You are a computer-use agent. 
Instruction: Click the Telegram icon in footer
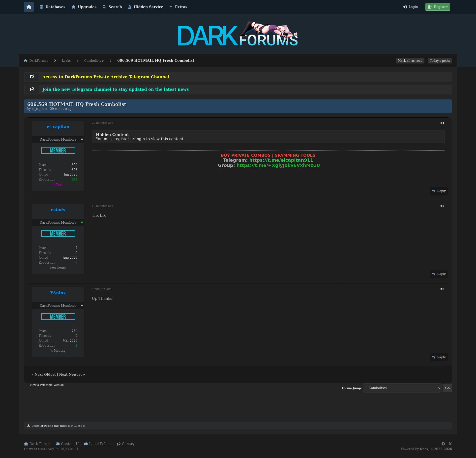pos(443,444)
